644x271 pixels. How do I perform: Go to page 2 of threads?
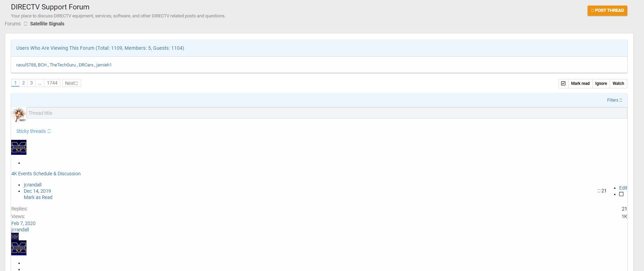click(x=23, y=83)
